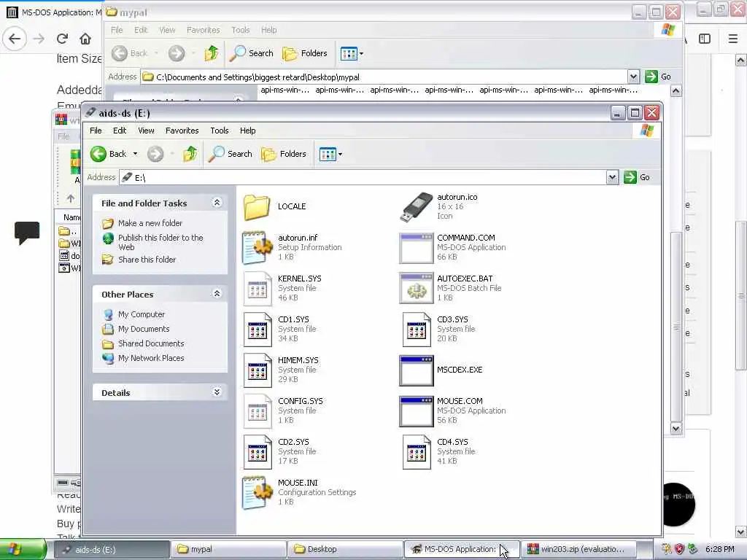The image size is (747, 560).
Task: Expand the E:\ address bar dropdown
Action: tap(612, 178)
